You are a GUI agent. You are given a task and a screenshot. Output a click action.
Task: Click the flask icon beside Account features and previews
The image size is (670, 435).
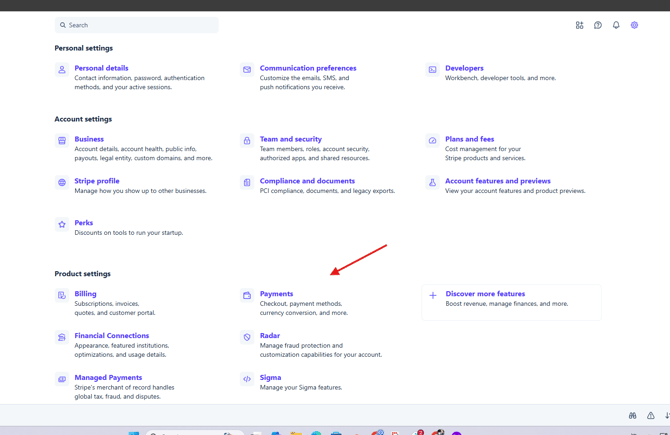[x=432, y=182]
